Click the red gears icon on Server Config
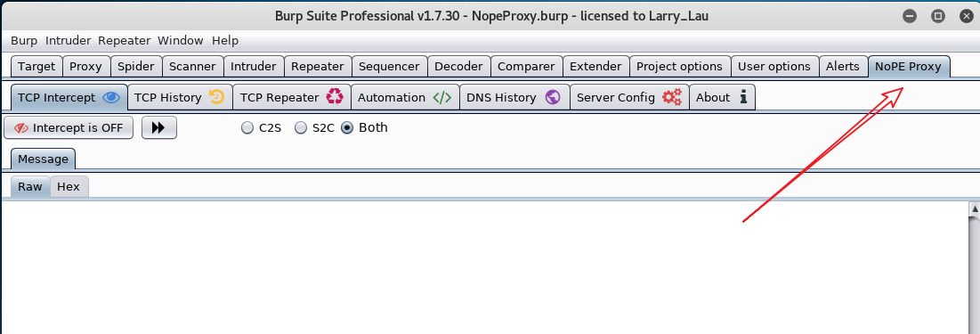This screenshot has width=980, height=334. [x=672, y=98]
